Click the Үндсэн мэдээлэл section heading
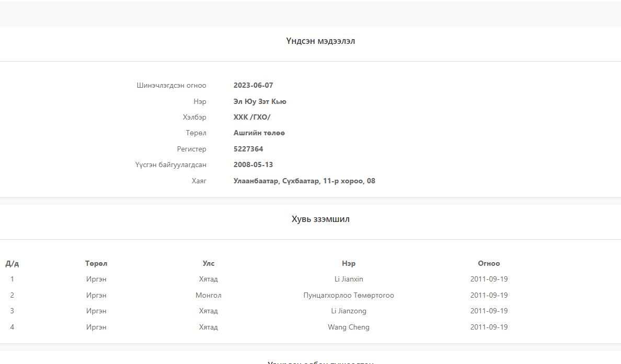Viewport: 621px width, 364px height. (320, 41)
